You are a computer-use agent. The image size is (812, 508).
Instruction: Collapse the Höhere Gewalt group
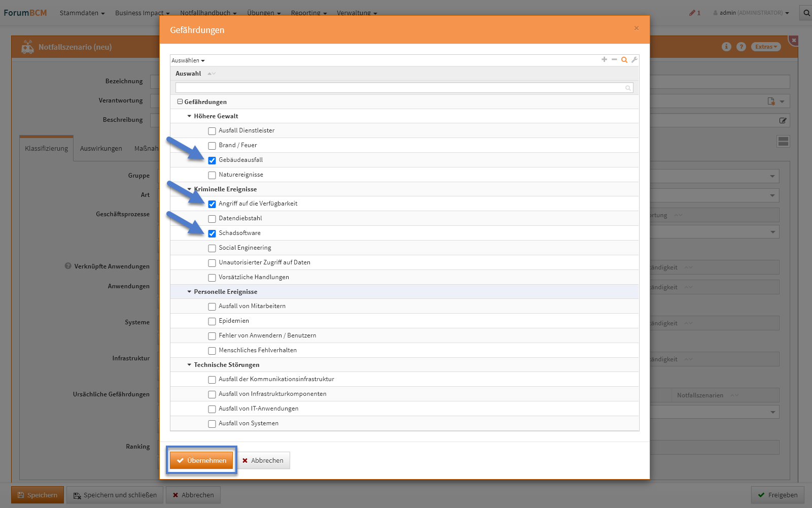(x=189, y=116)
